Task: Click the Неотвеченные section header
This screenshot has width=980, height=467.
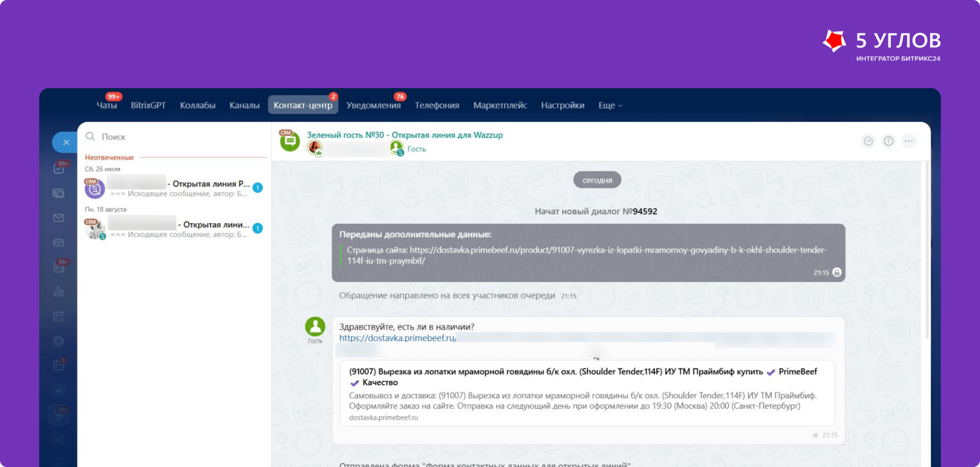Action: coord(109,157)
